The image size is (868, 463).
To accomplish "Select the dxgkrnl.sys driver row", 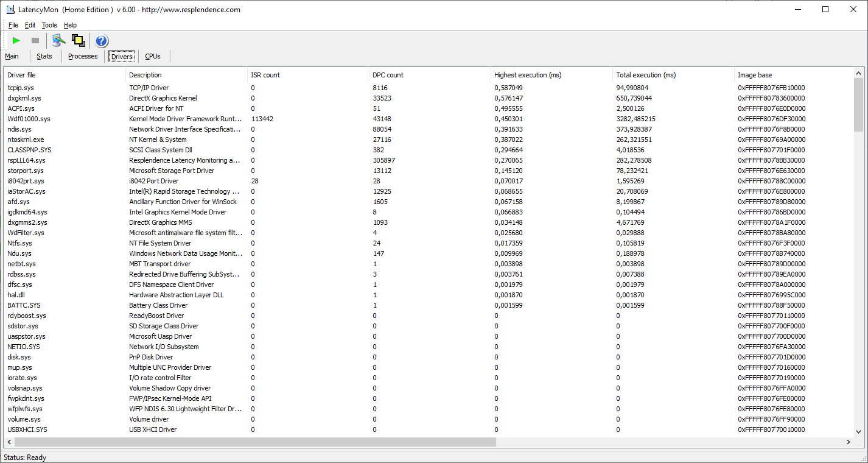I will coord(429,98).
